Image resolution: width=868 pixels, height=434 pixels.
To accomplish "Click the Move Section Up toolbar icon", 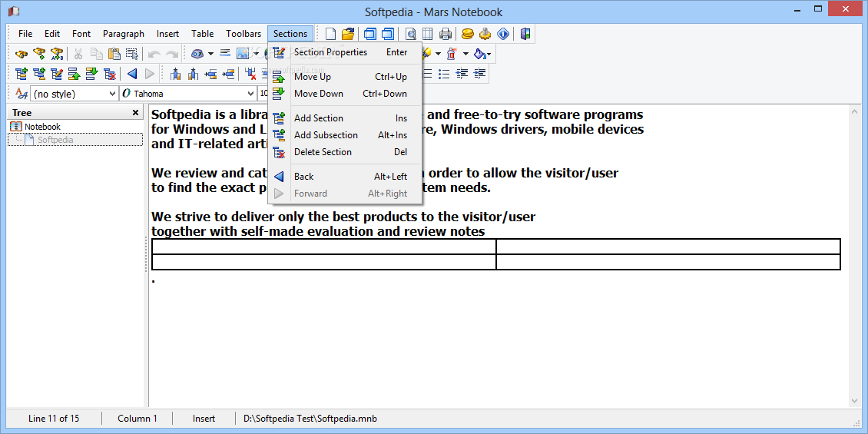I will point(75,74).
